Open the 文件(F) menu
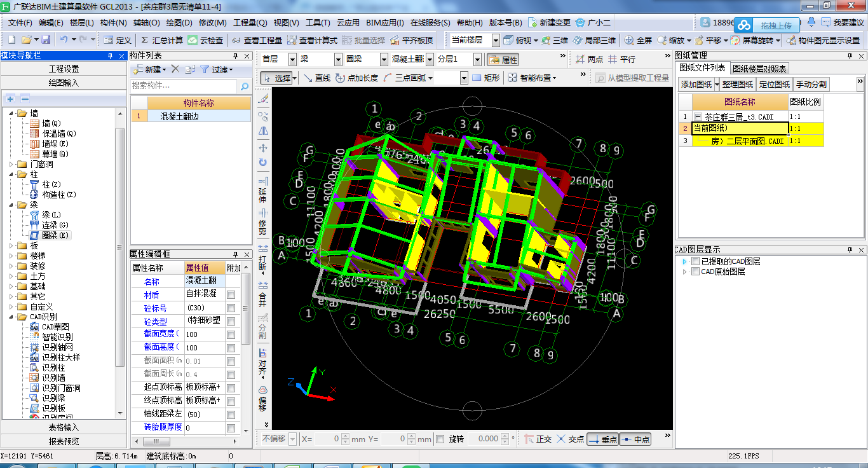868x468 pixels. click(20, 22)
